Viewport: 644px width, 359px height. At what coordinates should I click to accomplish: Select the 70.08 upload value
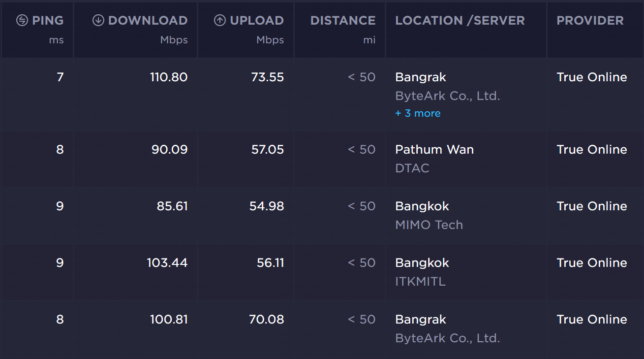pos(267,320)
